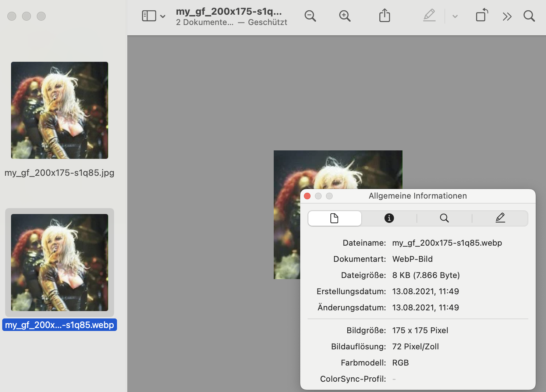Open the Share menu icon
This screenshot has height=392, width=546.
[384, 15]
